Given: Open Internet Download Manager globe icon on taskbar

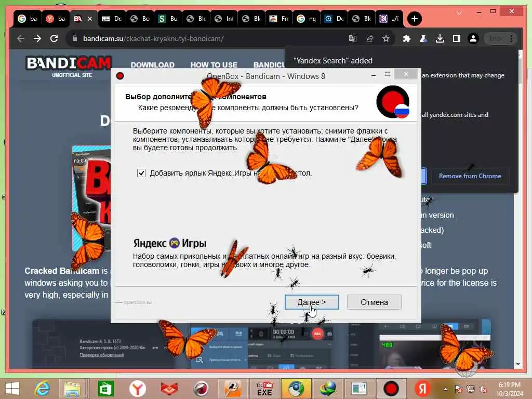Looking at the screenshot, I should click(x=327, y=389).
